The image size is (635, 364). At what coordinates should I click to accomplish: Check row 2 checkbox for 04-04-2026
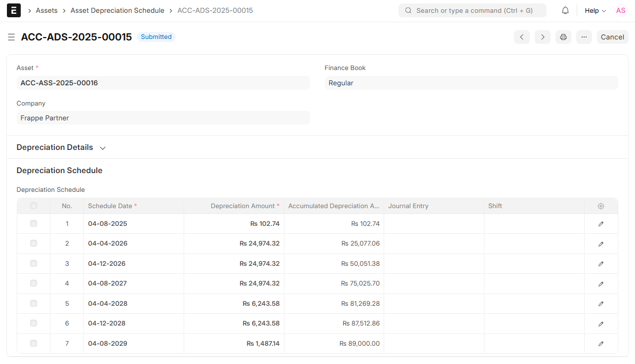34,243
